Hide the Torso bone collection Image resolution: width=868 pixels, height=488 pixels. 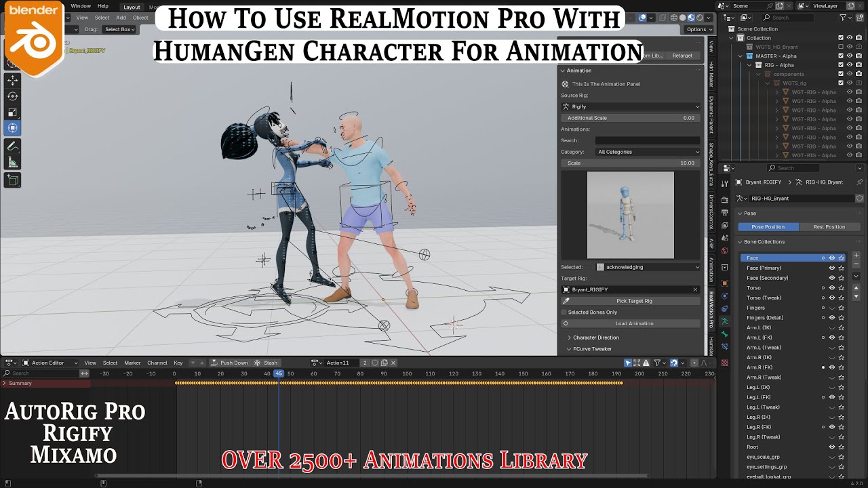point(832,288)
